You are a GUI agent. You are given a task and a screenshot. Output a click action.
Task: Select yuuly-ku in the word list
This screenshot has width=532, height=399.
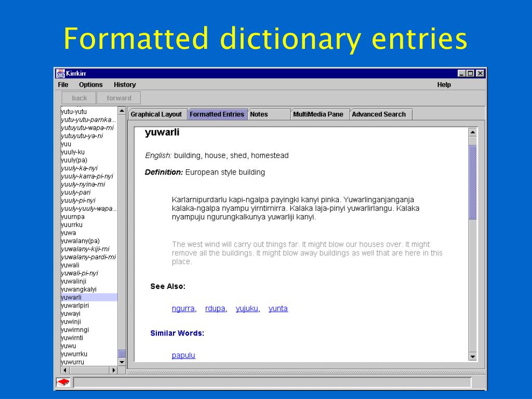89,152
